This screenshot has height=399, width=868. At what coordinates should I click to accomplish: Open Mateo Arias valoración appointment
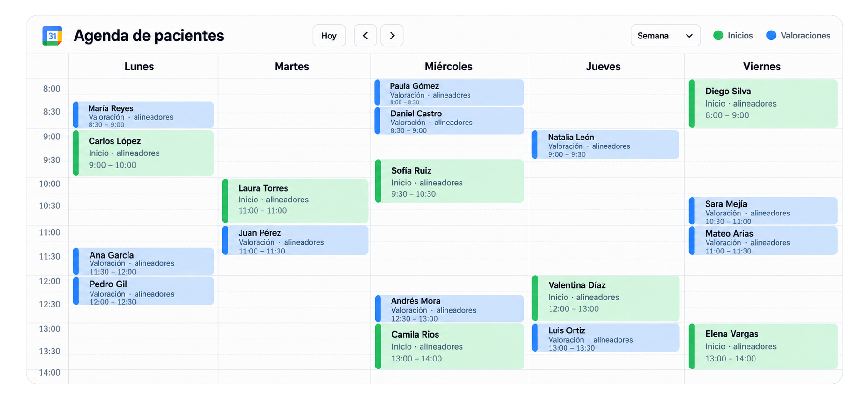coord(763,241)
